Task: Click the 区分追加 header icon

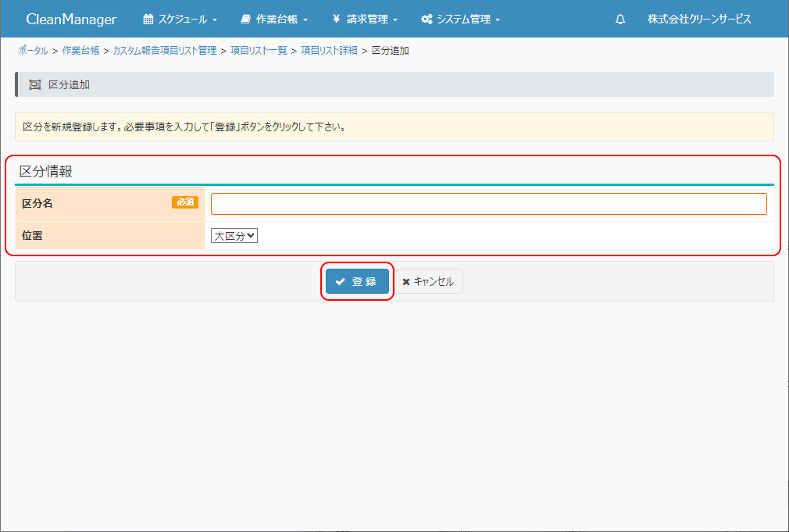Action: coord(34,84)
